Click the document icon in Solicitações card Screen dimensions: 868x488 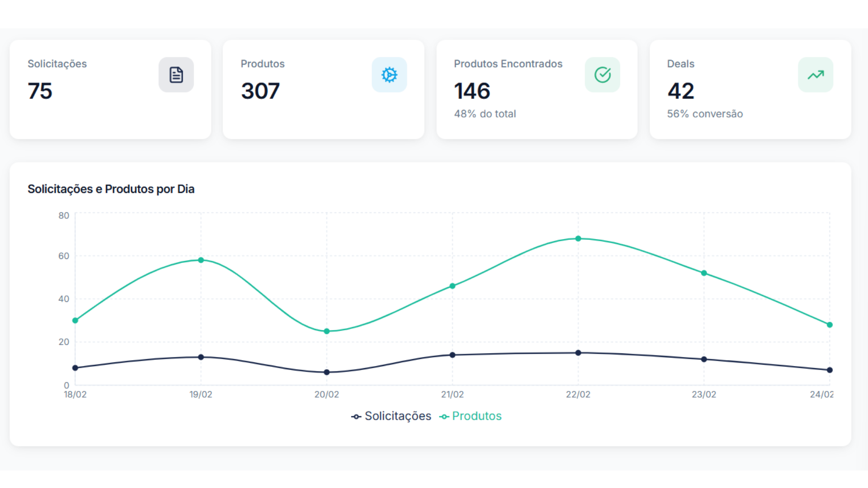tap(176, 75)
